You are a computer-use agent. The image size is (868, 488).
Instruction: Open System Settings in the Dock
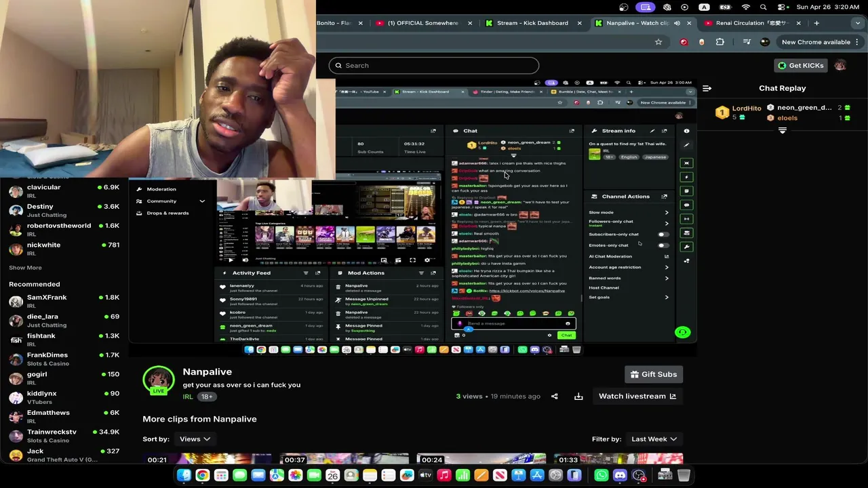555,476
